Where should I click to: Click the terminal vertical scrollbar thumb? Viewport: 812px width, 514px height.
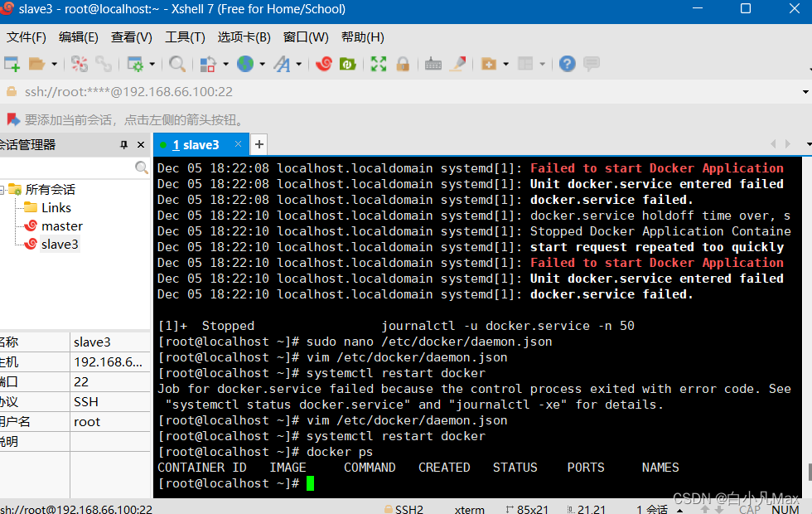(x=810, y=472)
